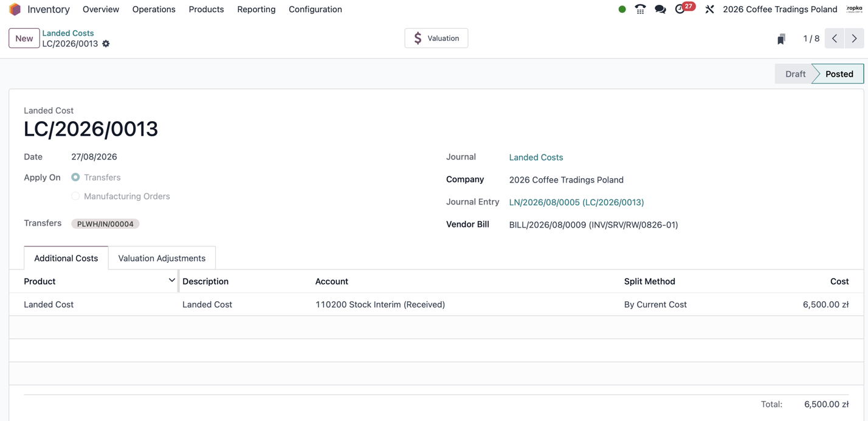Click the pager counter 1 / 8
Image resolution: width=868 pixels, height=421 pixels.
coord(811,38)
